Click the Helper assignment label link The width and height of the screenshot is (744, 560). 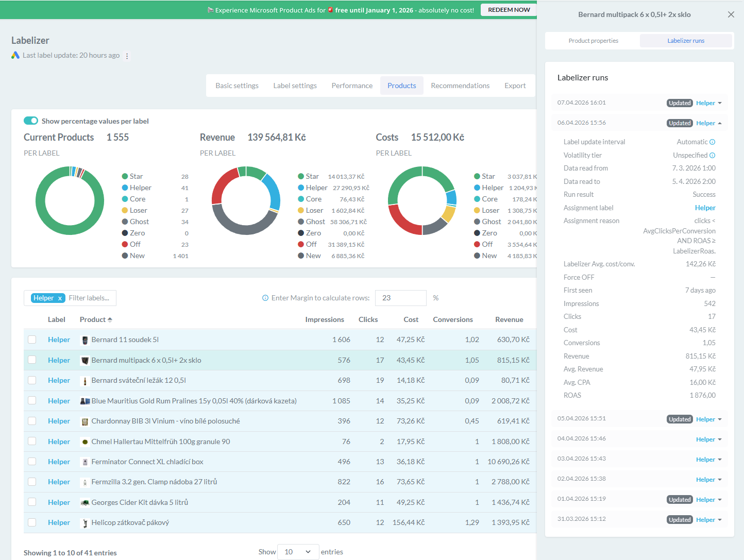(x=705, y=208)
